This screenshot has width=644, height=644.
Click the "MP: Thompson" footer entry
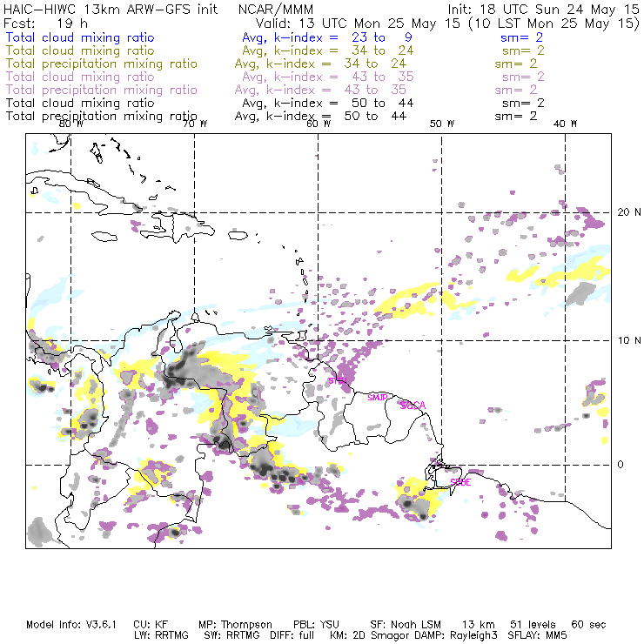click(235, 625)
